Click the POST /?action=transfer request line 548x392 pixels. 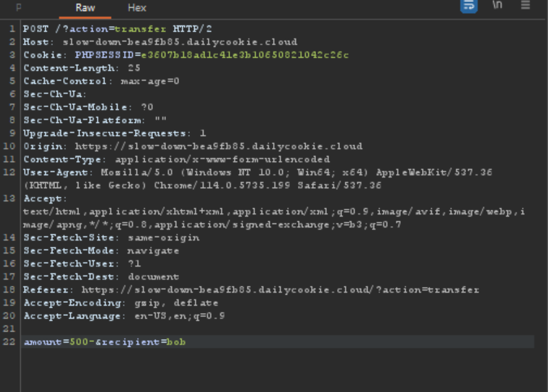(x=117, y=29)
